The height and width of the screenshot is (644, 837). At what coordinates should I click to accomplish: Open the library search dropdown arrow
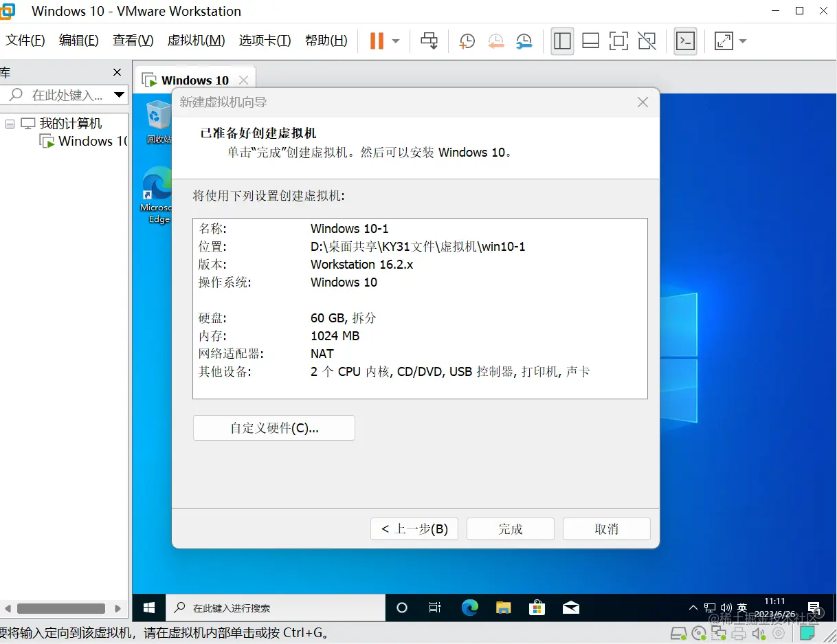pyautogui.click(x=120, y=95)
